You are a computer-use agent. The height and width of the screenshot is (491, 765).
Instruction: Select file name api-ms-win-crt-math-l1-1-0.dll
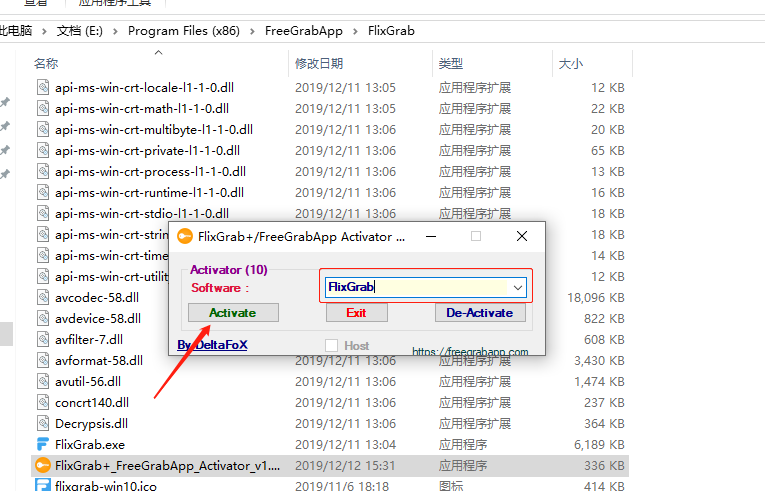coord(142,108)
